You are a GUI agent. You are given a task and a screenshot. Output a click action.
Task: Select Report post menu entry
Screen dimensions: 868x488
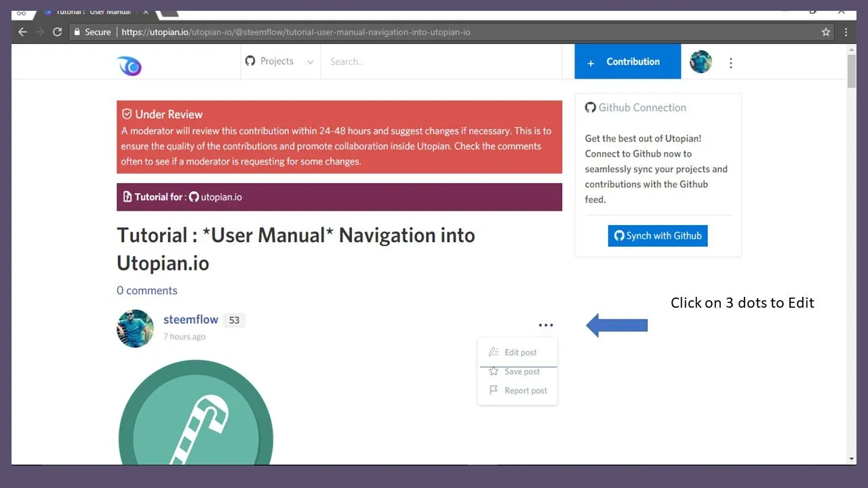click(x=517, y=390)
